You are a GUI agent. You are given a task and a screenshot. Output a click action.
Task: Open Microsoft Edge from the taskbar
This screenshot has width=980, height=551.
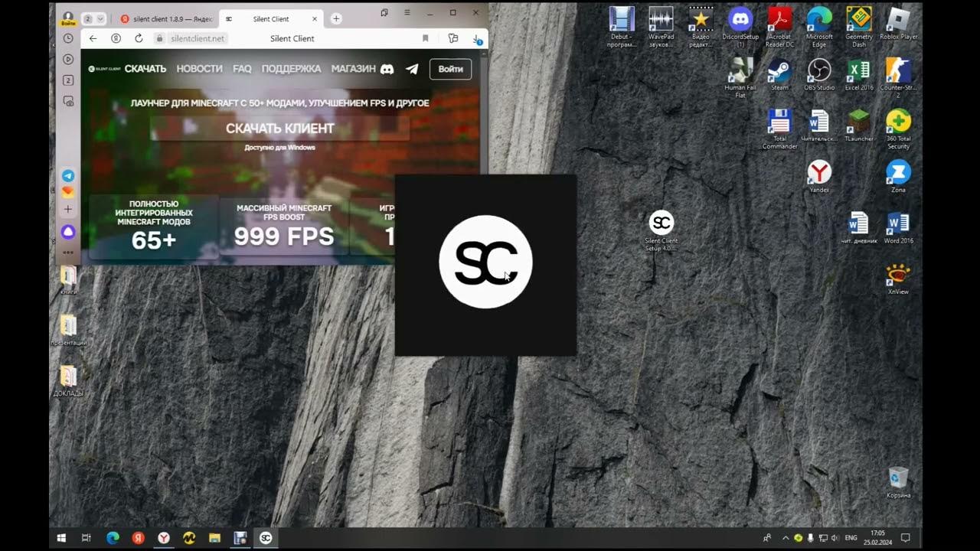pos(113,538)
